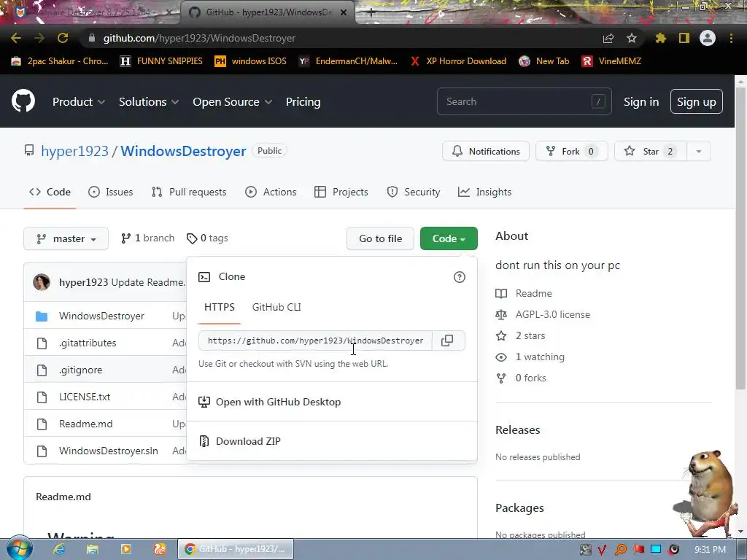This screenshot has width=747, height=560.
Task: Bookmark this page with the star icon
Action: [x=632, y=38]
